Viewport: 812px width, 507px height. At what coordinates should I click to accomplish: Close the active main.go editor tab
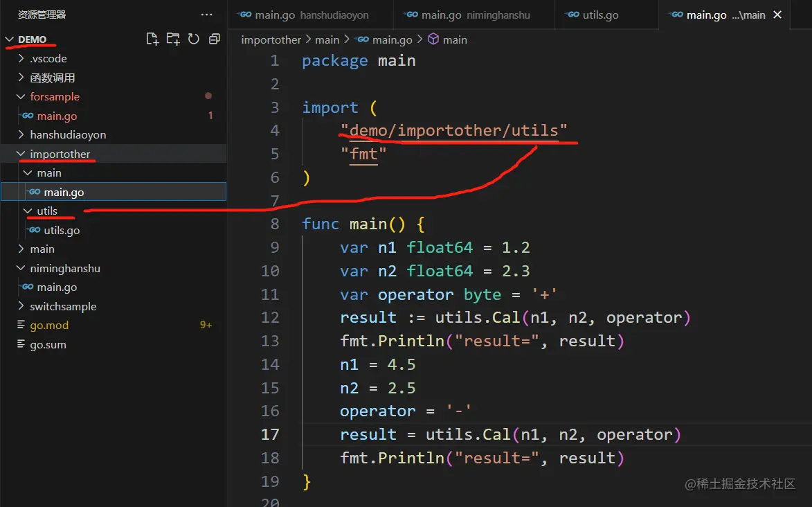click(777, 15)
